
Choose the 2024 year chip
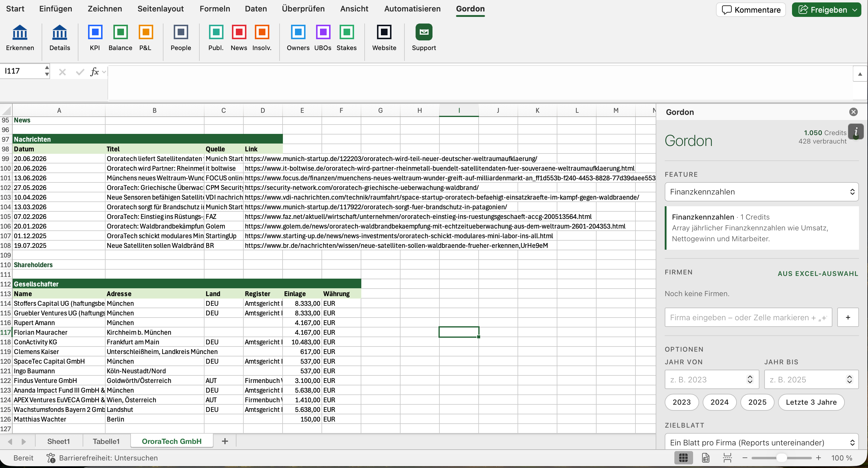719,402
